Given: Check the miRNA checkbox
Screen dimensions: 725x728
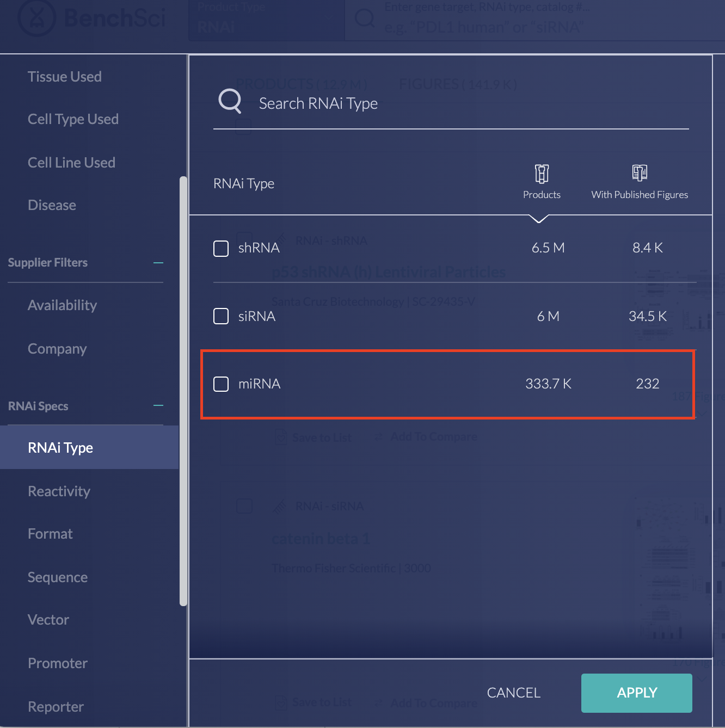Looking at the screenshot, I should pos(221,384).
